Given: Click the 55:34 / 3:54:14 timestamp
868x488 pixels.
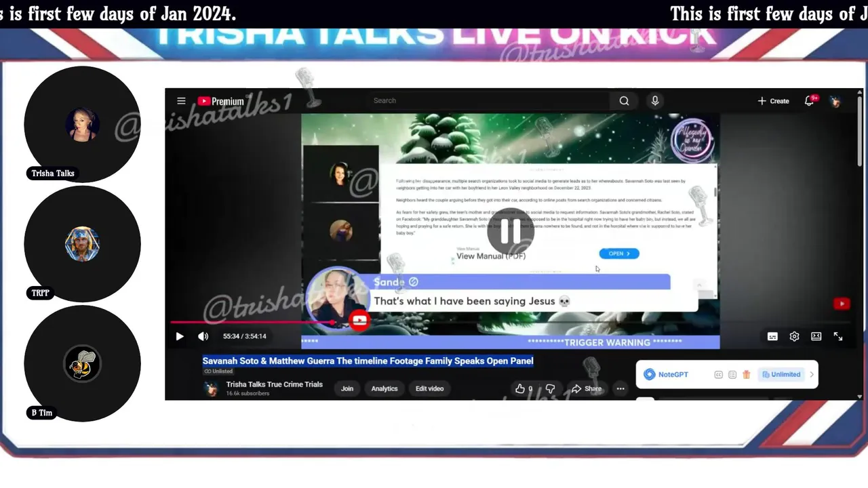Looking at the screenshot, I should (x=245, y=336).
